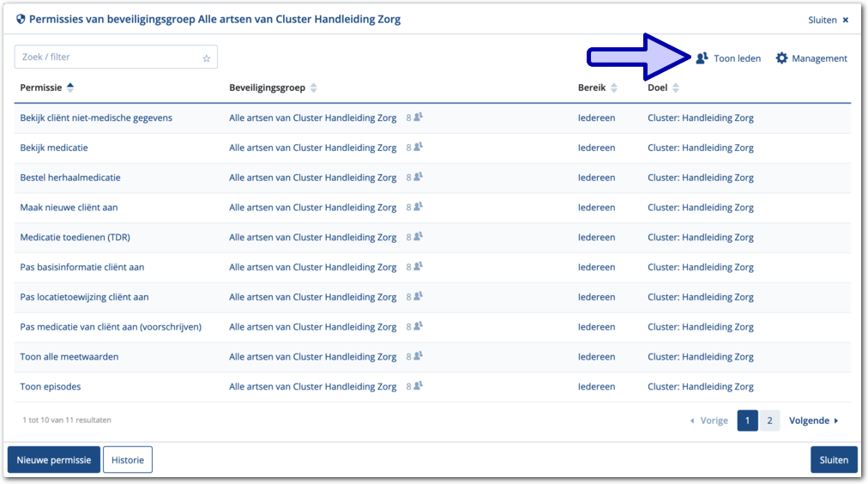Click the star icon in the filter box
Screen dimensions: 868x484
pyautogui.click(x=206, y=58)
